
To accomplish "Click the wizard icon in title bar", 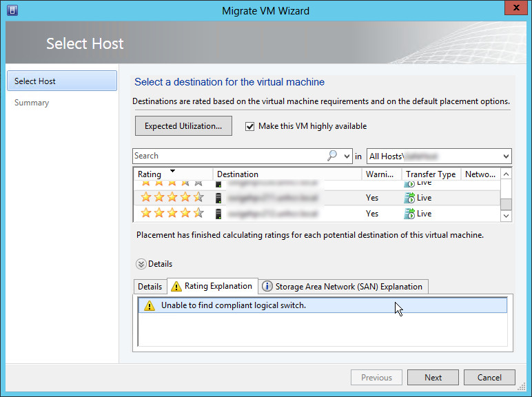I will pos(12,10).
